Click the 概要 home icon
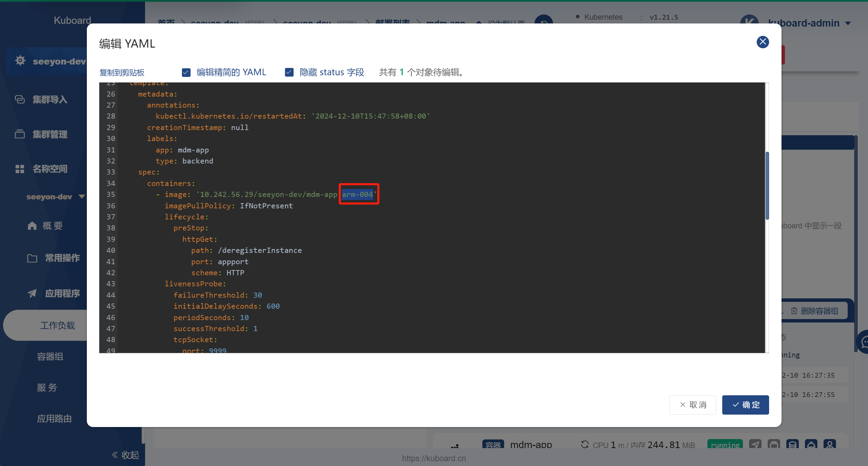The image size is (868, 466). (32, 226)
